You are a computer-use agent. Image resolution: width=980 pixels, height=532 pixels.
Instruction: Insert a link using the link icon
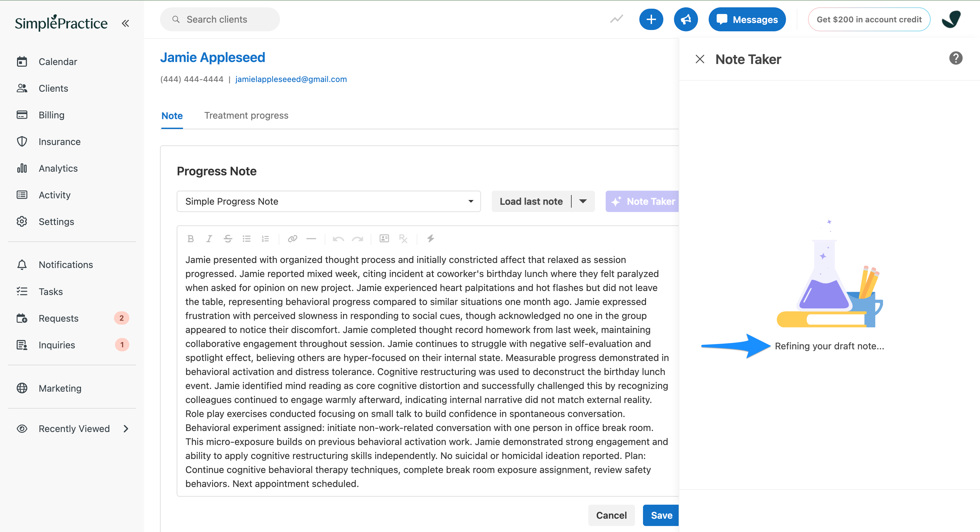click(x=292, y=239)
